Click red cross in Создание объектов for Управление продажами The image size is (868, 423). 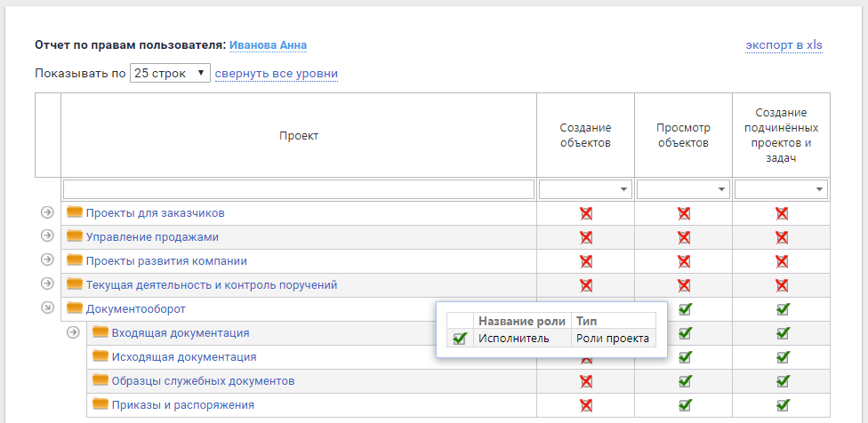586,237
